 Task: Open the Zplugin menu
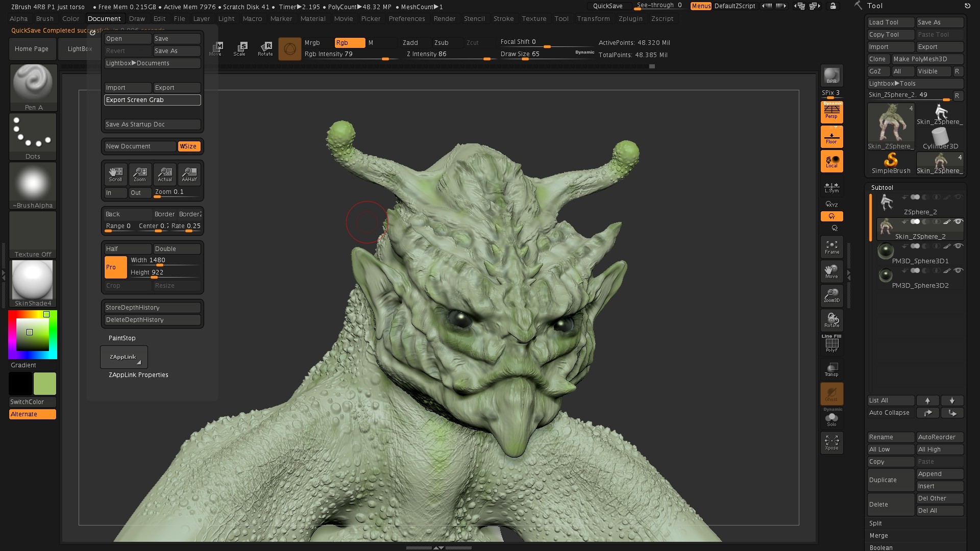click(x=630, y=19)
